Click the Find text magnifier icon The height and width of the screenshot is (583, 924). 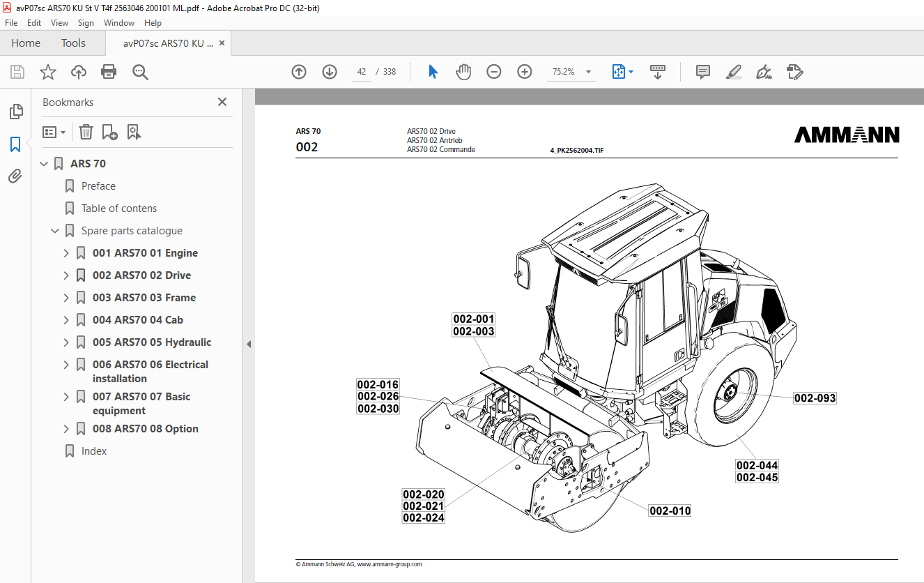(140, 72)
